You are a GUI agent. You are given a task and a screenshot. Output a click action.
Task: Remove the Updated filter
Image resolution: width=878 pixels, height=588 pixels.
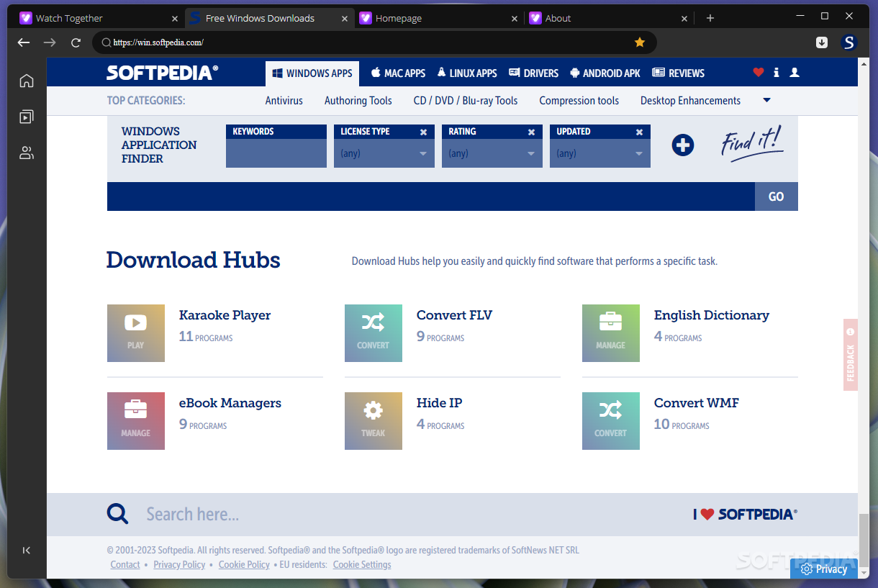click(639, 132)
